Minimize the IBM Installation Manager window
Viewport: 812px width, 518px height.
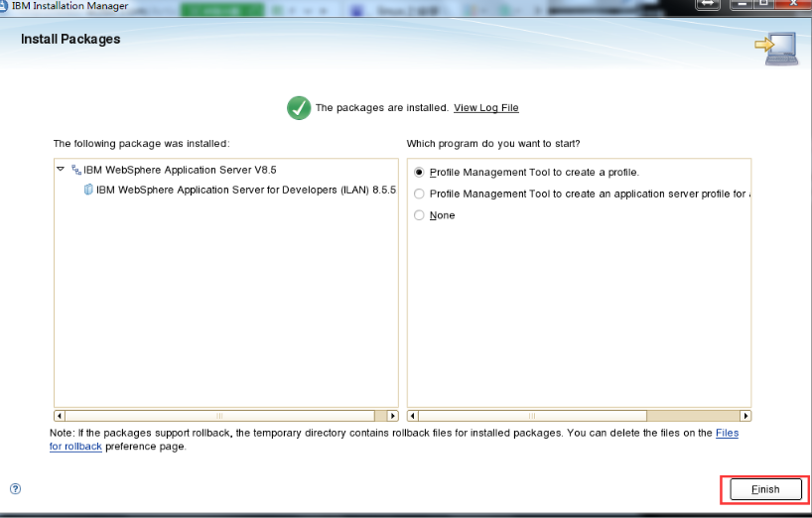[742, 4]
